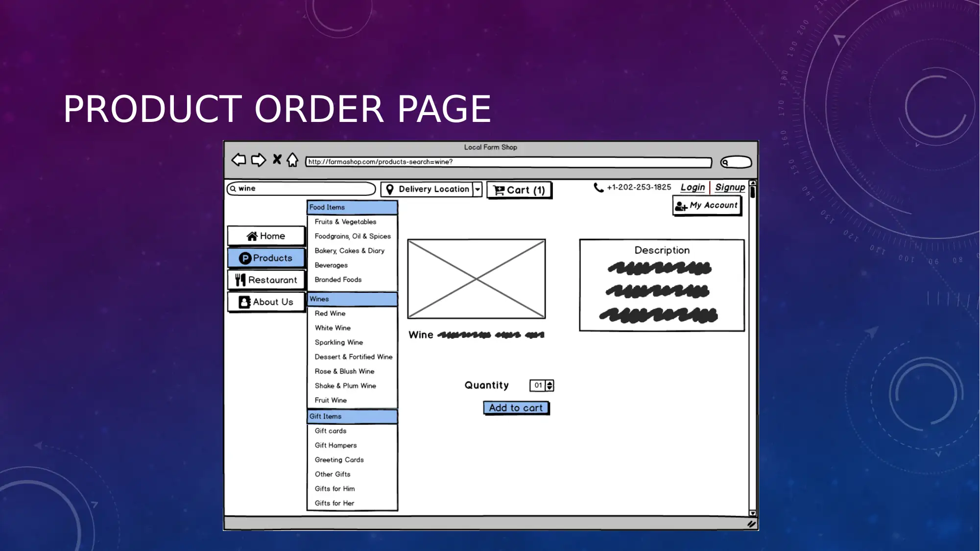
Task: Click the browser forward arrow icon
Action: (258, 160)
